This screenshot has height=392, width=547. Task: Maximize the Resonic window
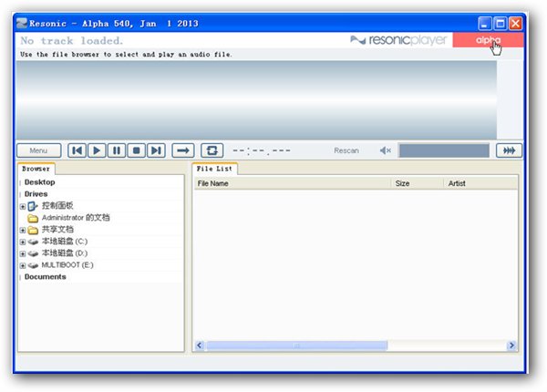tap(501, 24)
